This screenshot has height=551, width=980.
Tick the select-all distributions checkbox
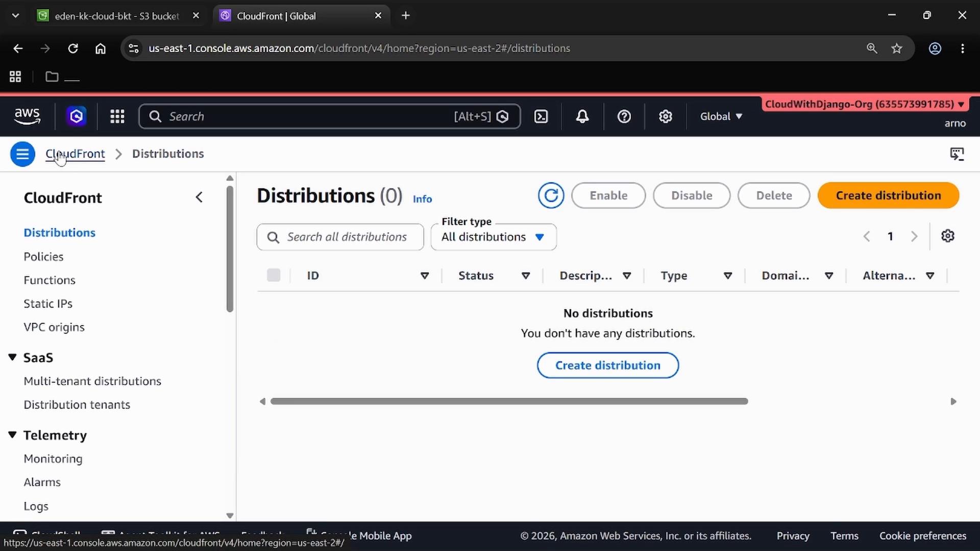pyautogui.click(x=274, y=275)
